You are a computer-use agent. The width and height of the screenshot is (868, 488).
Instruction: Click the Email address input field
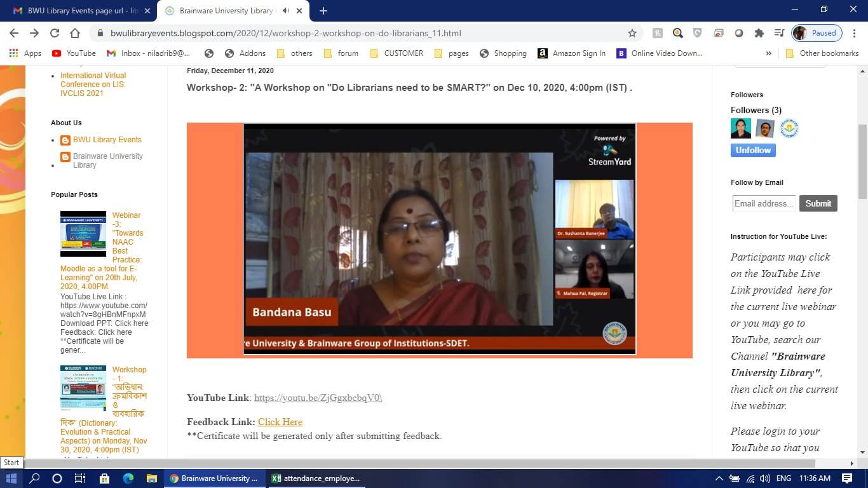[x=763, y=203]
